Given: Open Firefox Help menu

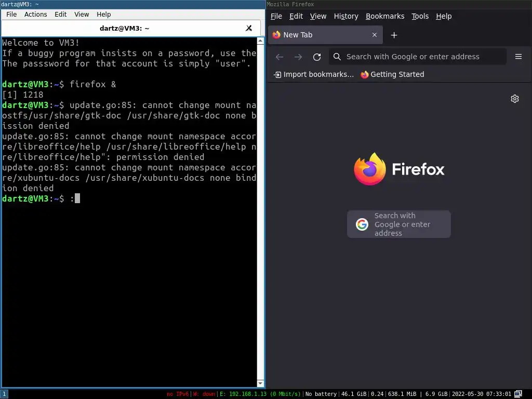Looking at the screenshot, I should click(444, 16).
